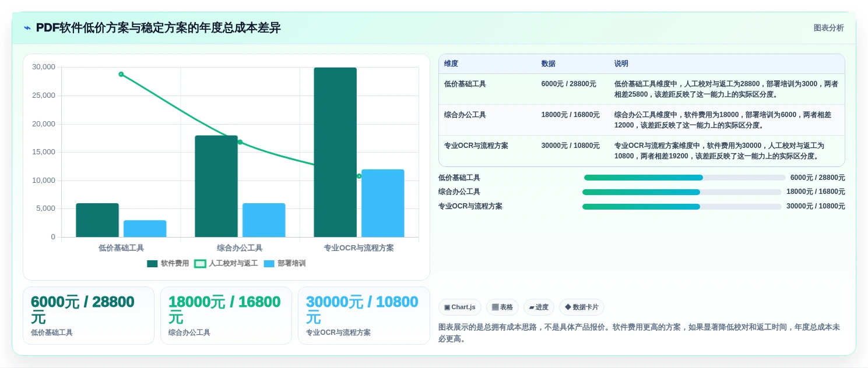Click the Chart.js tag chip

(x=459, y=307)
